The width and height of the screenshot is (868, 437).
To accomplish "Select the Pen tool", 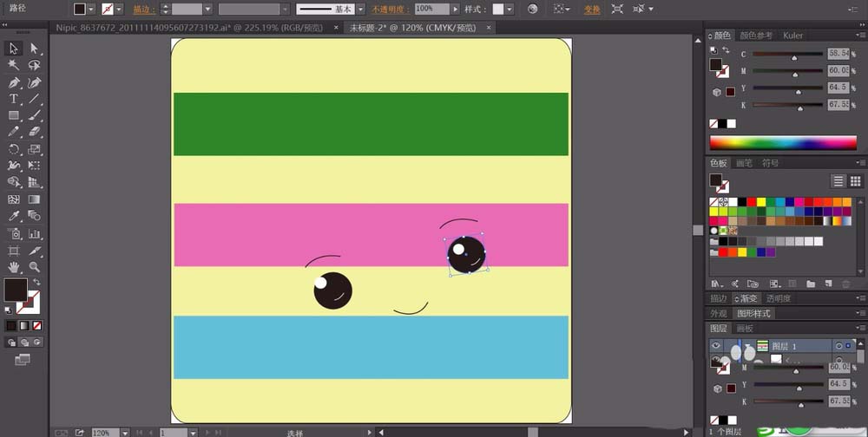I will point(14,82).
